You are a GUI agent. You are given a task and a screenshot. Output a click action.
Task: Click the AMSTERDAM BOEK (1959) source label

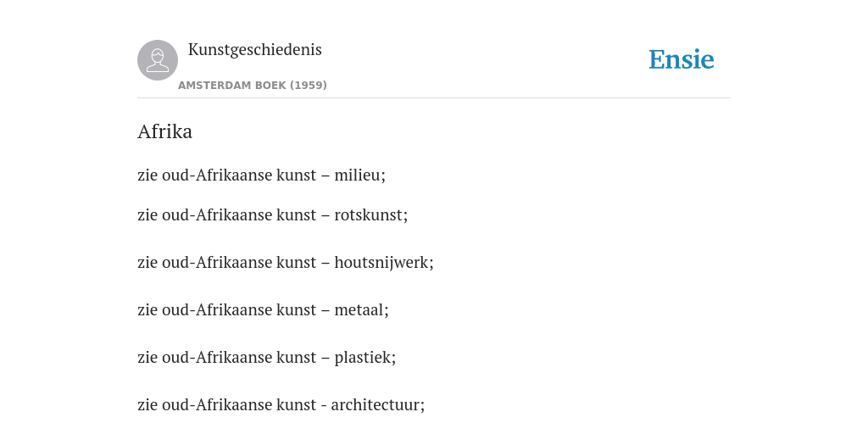(253, 86)
